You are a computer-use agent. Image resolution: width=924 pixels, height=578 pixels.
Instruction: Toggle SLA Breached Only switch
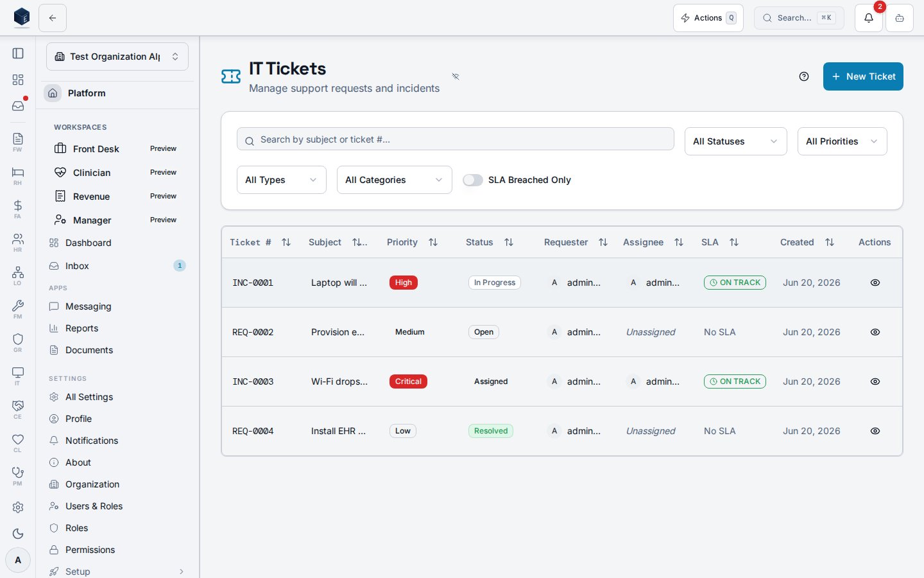tap(473, 180)
